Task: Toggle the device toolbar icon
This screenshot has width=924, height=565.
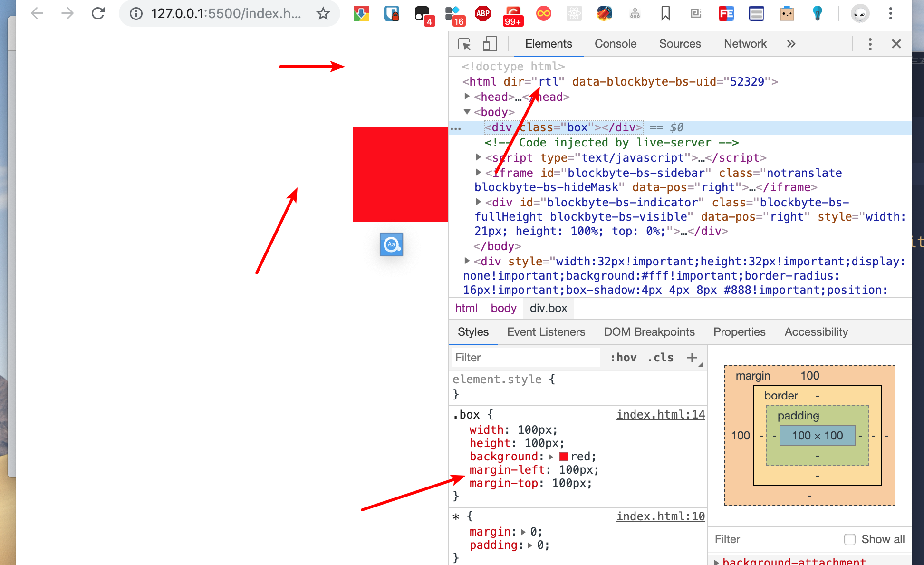Action: (x=490, y=44)
